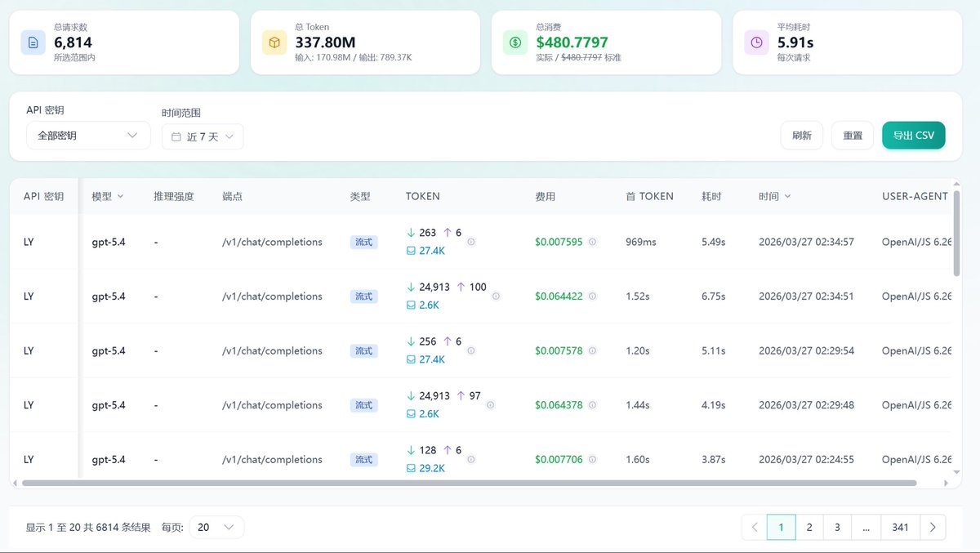Click the 重置 button

853,136
